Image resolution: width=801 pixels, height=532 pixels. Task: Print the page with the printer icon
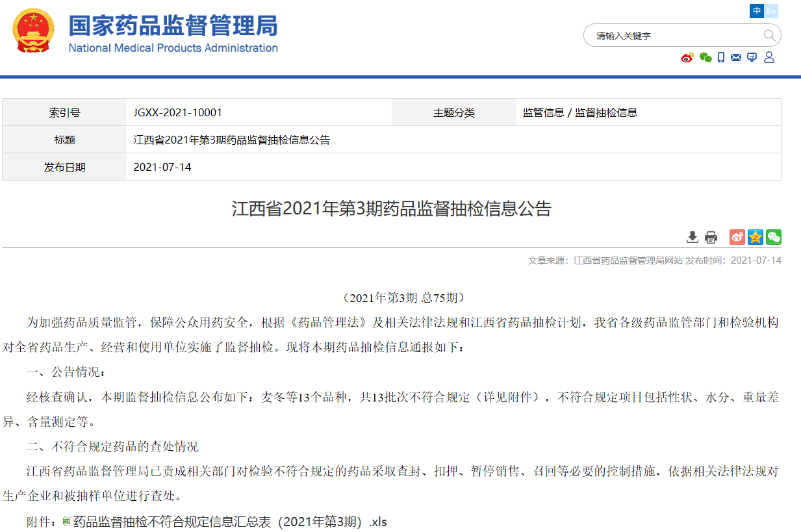[x=711, y=237]
